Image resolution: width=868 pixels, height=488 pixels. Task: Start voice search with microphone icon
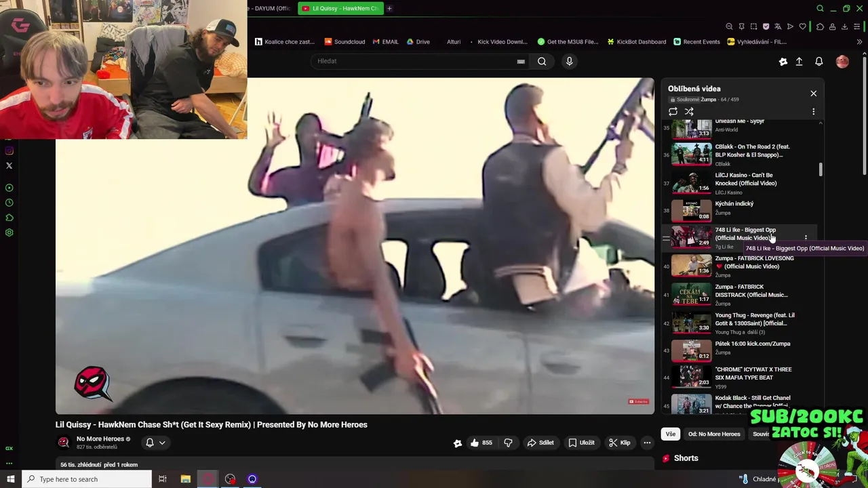coord(569,61)
